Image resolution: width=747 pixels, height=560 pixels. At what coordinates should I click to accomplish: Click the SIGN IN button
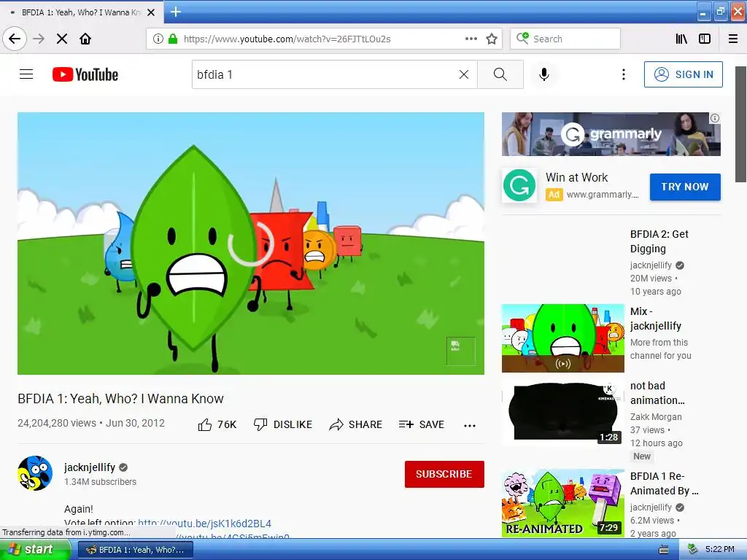click(683, 74)
